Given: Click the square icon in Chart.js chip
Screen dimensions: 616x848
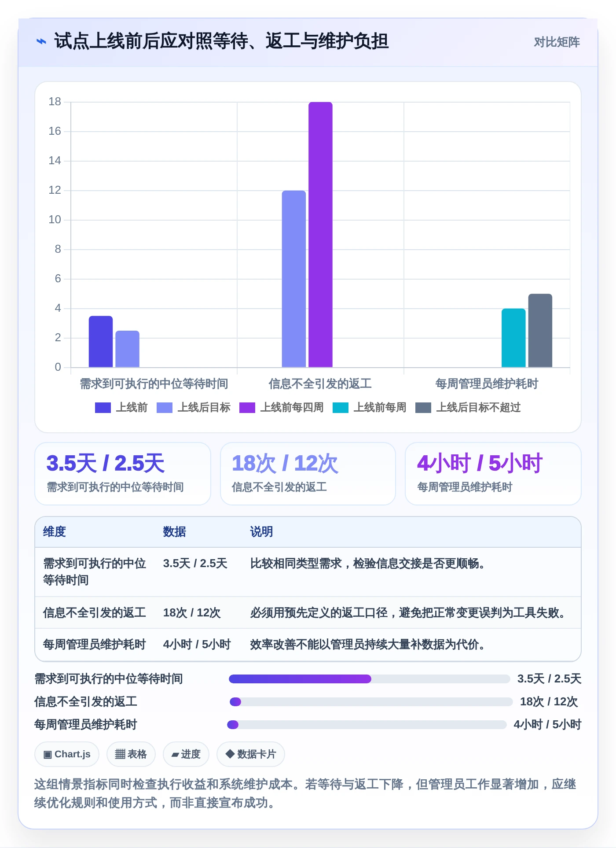Looking at the screenshot, I should [48, 755].
